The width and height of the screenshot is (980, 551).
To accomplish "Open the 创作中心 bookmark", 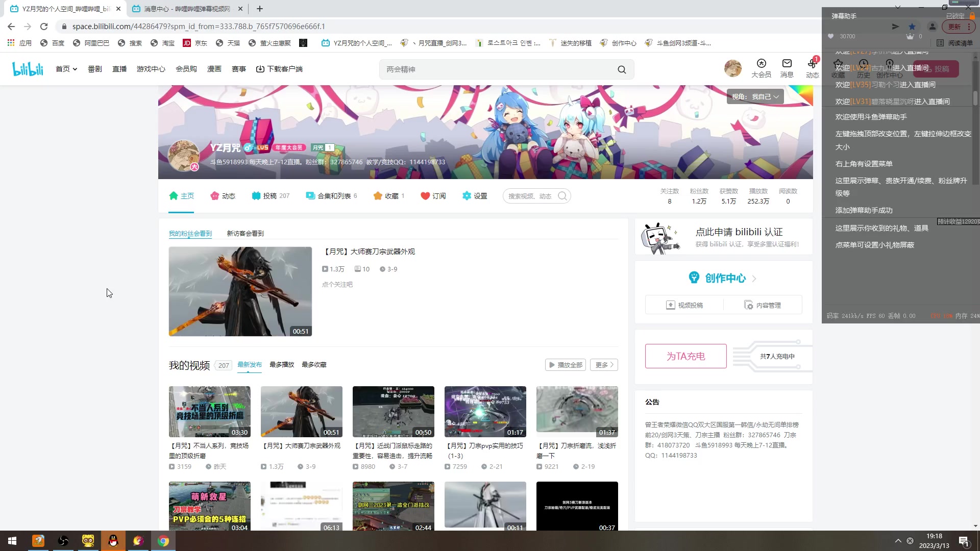I will click(x=618, y=43).
